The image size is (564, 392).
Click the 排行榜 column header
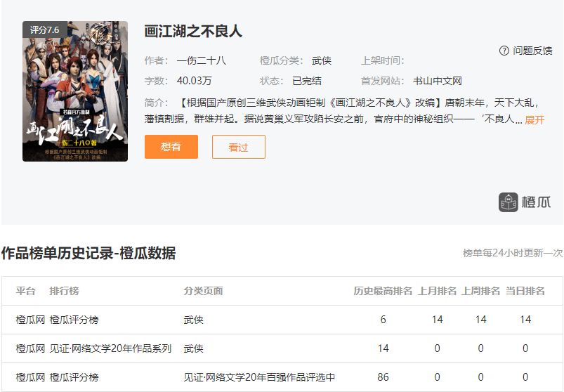pyautogui.click(x=65, y=291)
